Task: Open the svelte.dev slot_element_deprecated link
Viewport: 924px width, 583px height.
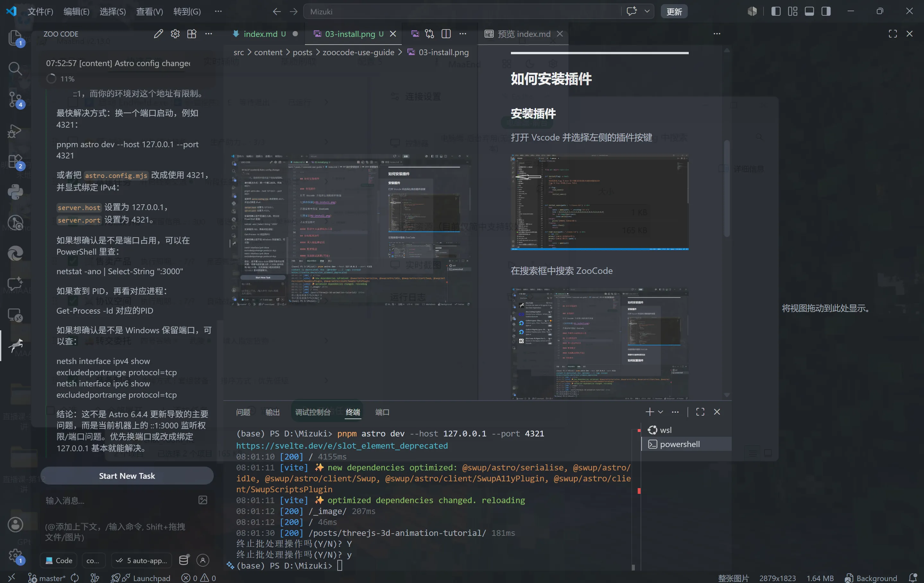Action: [x=342, y=445]
